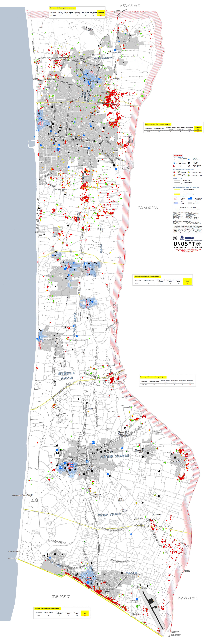Screen dimensions: 216x644
Task: Click the Urban Areas grey legend swatch
Action: (190, 203)
